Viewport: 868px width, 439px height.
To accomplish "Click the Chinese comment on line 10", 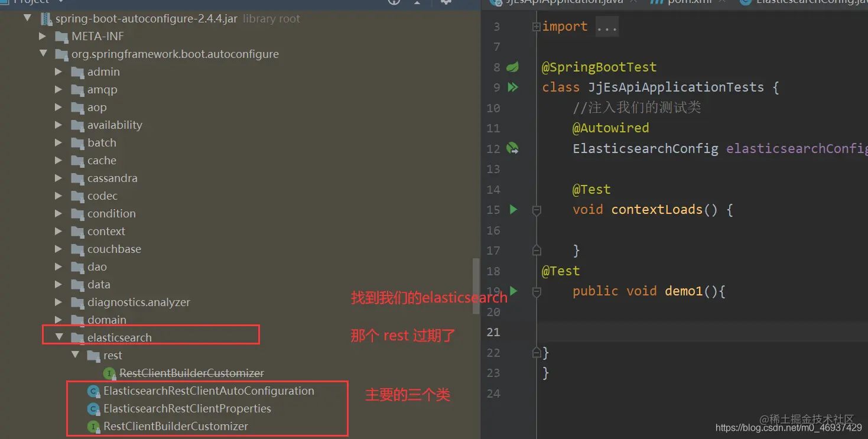I will coord(637,108).
